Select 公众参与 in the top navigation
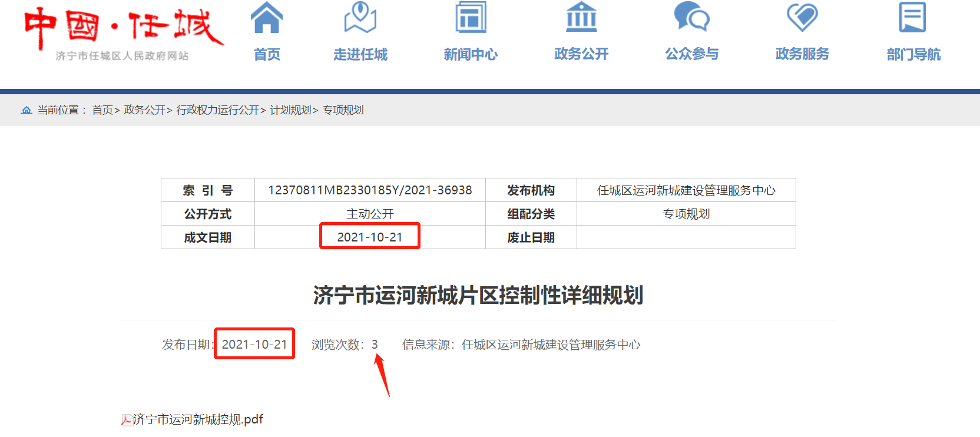Viewport: 980px width, 437px height. coord(692,54)
